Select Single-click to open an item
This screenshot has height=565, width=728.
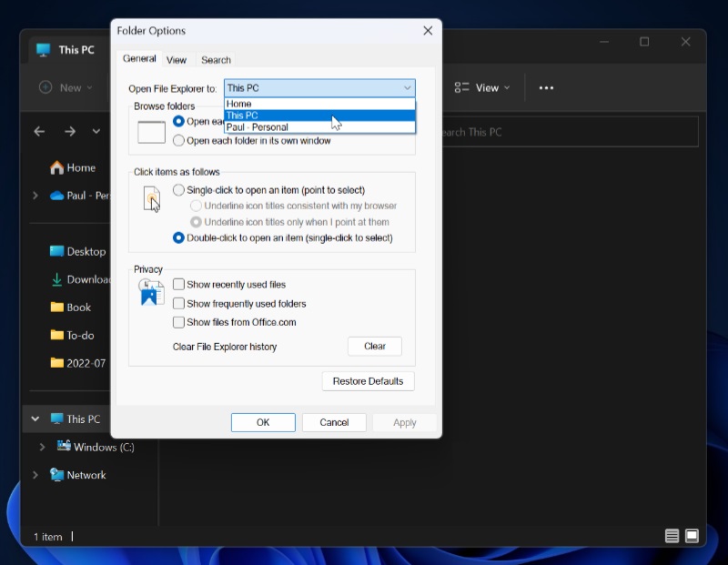click(x=178, y=190)
